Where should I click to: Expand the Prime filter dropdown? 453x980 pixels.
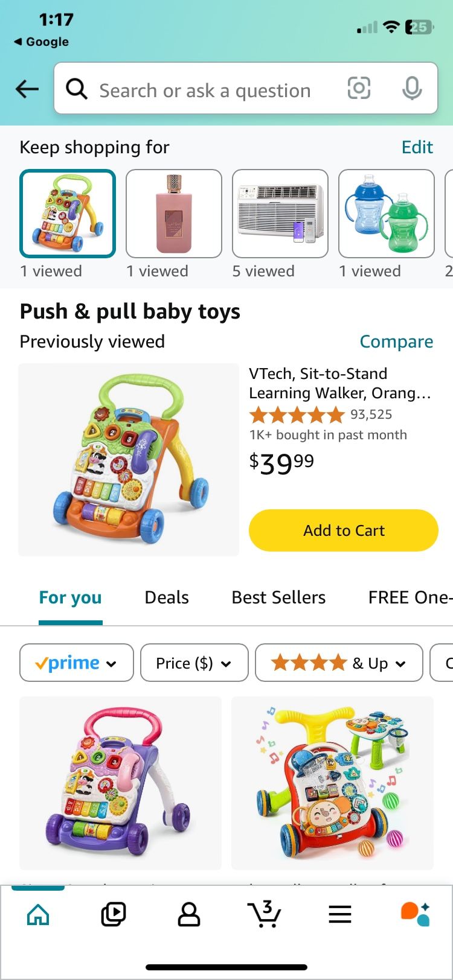(76, 663)
